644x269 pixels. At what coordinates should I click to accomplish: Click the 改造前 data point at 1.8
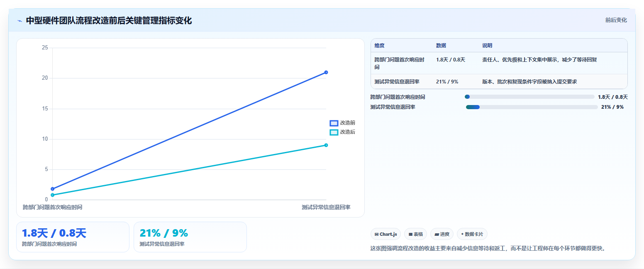(52, 189)
